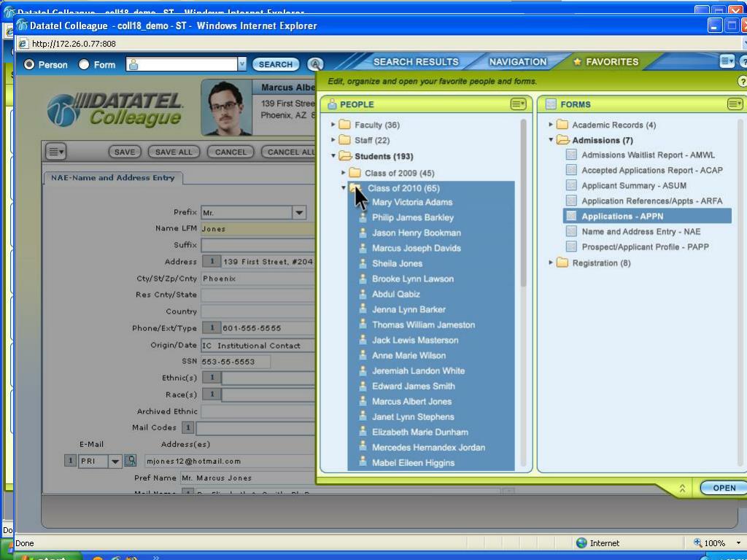Collapse the Admissions (7) folder
Viewport: 747px width, 560px height.
pyautogui.click(x=551, y=139)
